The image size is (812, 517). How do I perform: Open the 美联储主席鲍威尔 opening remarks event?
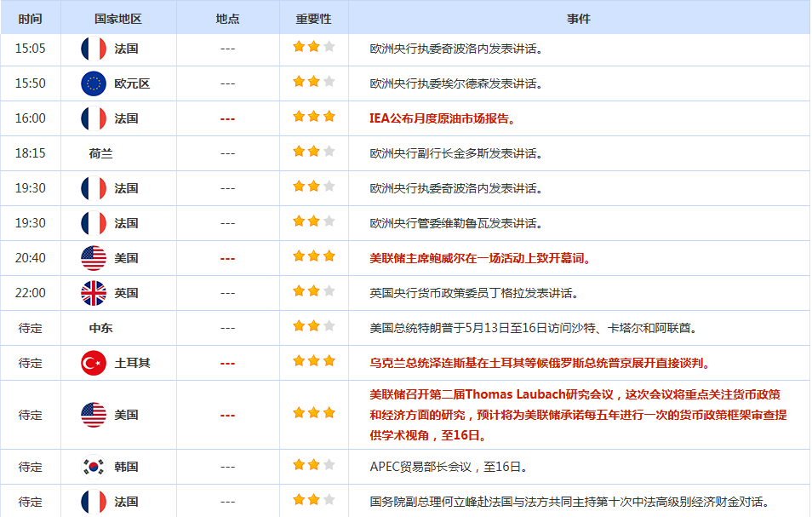tap(480, 258)
